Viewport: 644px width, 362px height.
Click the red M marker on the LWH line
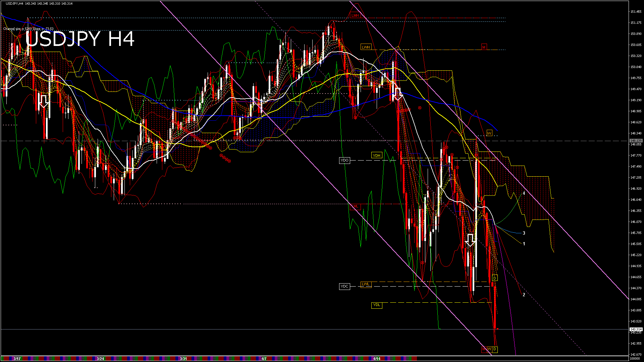click(x=484, y=47)
